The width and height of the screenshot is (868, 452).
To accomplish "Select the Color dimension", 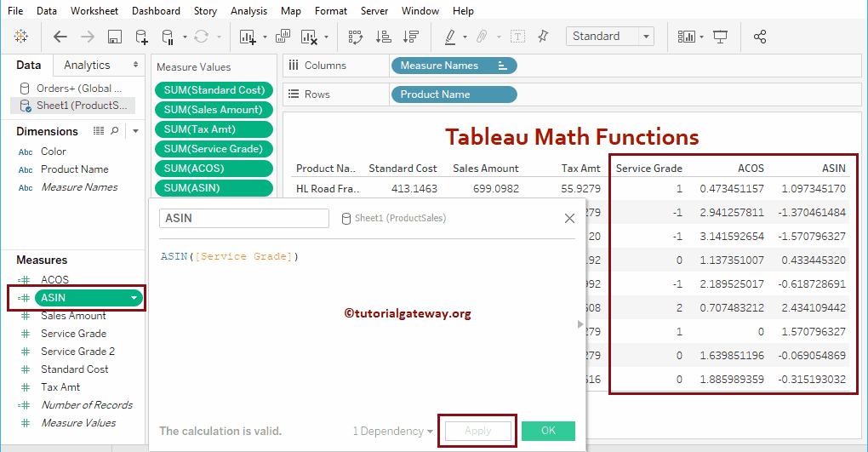I will 53,152.
